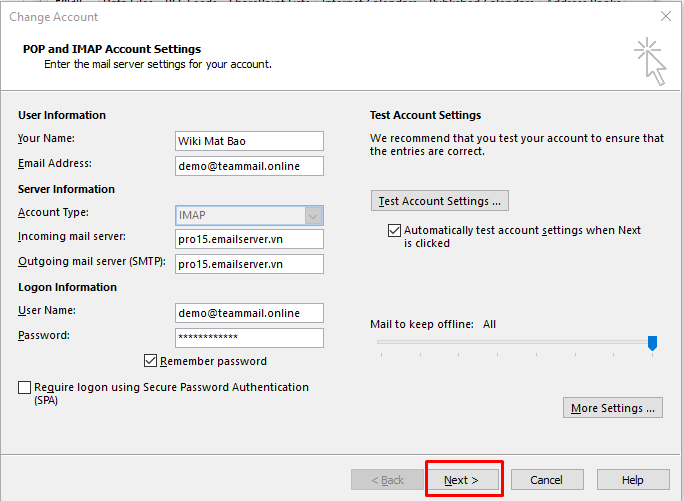Screen dimensions: 684x501
Task: Click the Mail to keep offline slider handle
Action: tap(652, 343)
